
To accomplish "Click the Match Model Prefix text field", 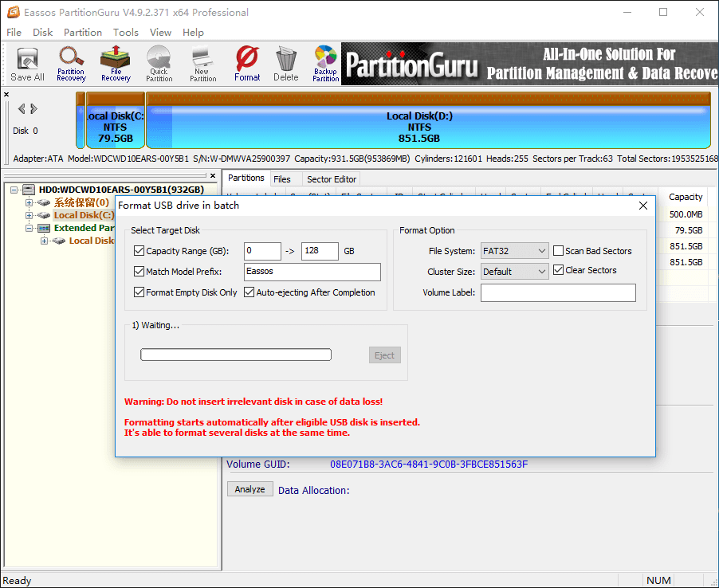I will pyautogui.click(x=312, y=272).
